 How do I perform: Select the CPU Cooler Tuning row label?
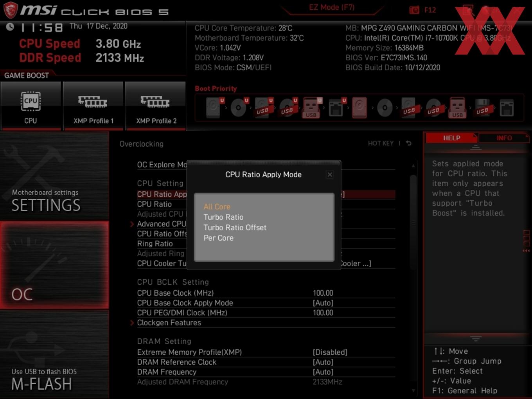(x=162, y=263)
